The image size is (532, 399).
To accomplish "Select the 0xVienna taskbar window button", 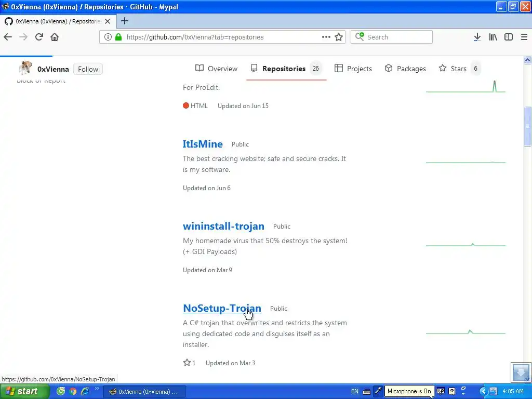I will pyautogui.click(x=144, y=392).
